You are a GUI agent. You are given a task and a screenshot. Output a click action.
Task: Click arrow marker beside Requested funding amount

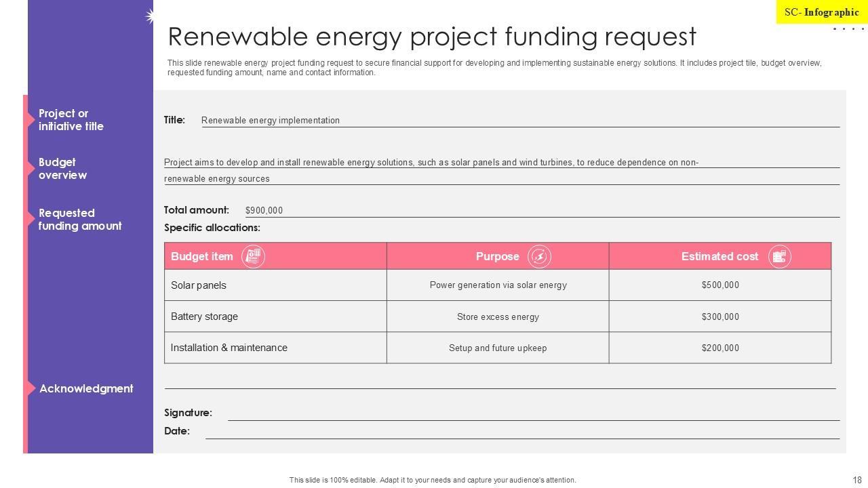click(x=31, y=218)
